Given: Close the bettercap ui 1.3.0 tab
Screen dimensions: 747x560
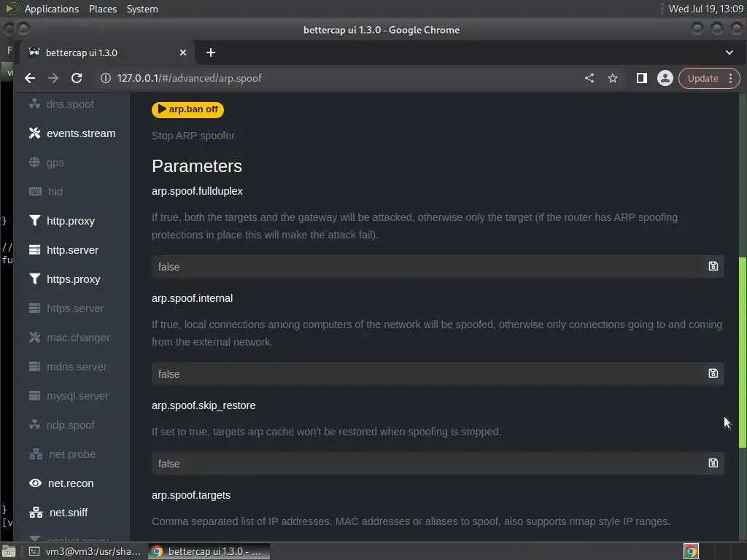Looking at the screenshot, I should [x=183, y=52].
